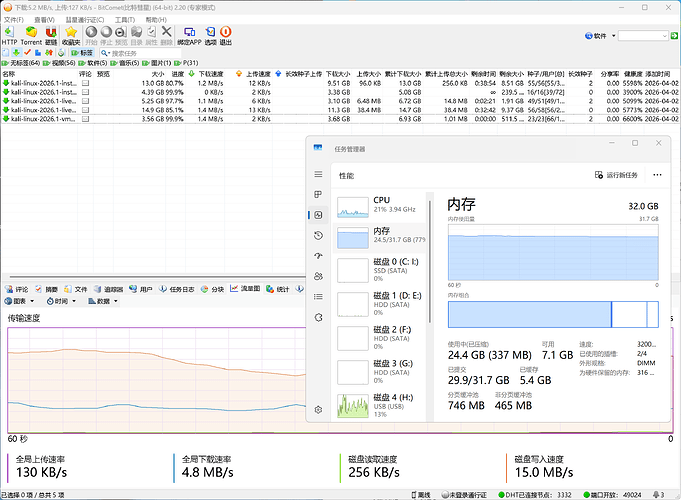
Task: Click the 绑定APP toolbar icon
Action: [188, 35]
